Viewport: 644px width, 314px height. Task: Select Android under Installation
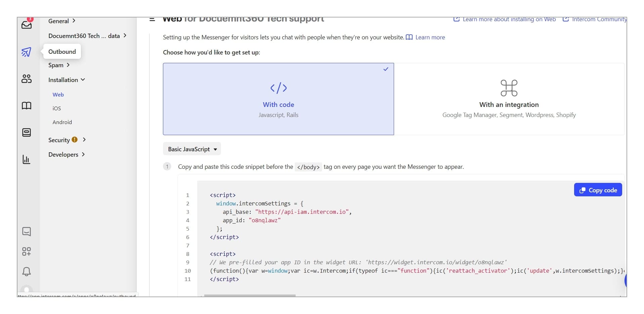click(x=62, y=122)
